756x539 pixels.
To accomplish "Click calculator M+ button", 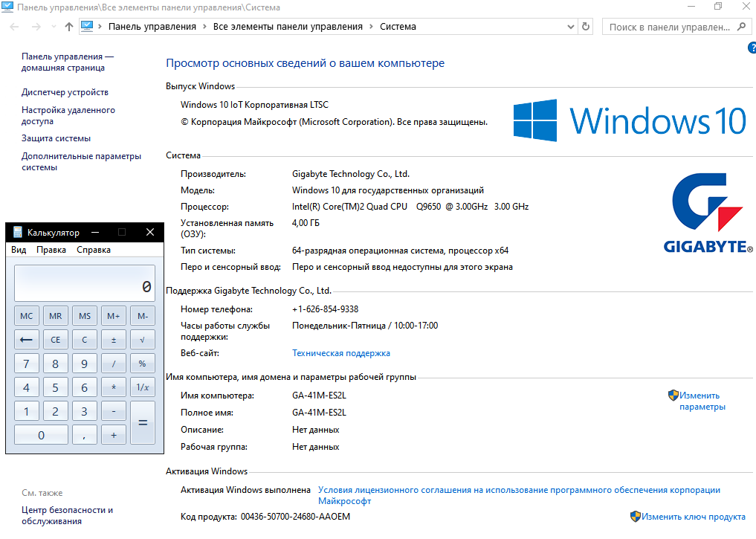I will tap(114, 316).
